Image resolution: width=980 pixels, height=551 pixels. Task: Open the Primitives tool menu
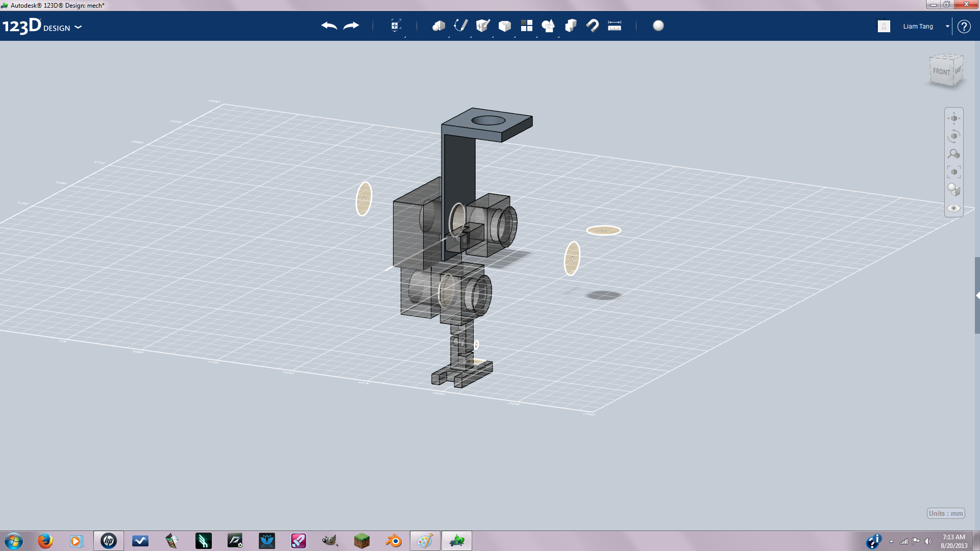tap(438, 26)
